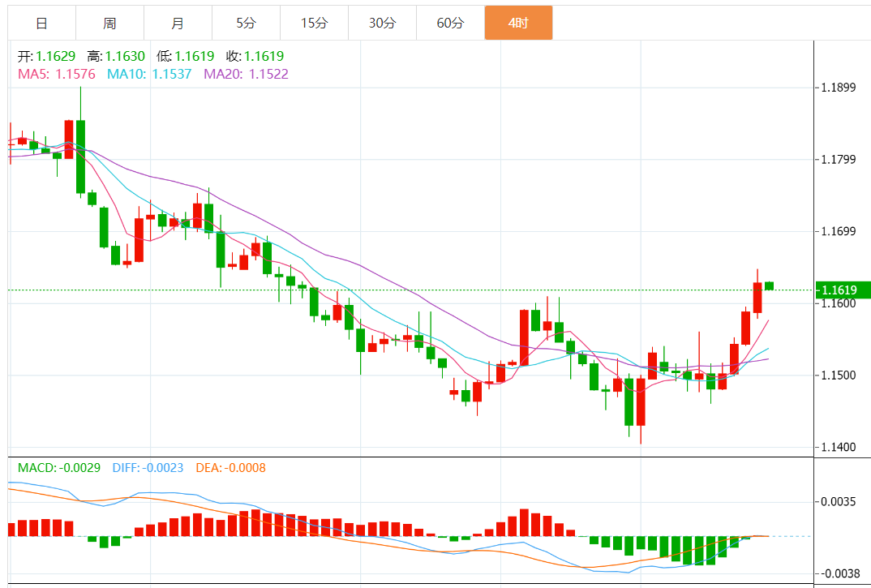Click the 1.1799 price axis label
The height and width of the screenshot is (588, 871).
tap(839, 160)
